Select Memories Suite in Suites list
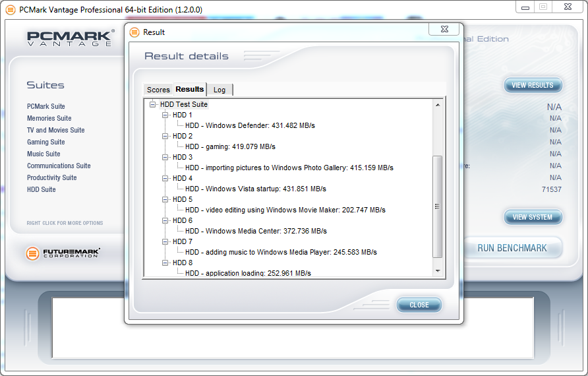588x376 pixels. tap(49, 118)
